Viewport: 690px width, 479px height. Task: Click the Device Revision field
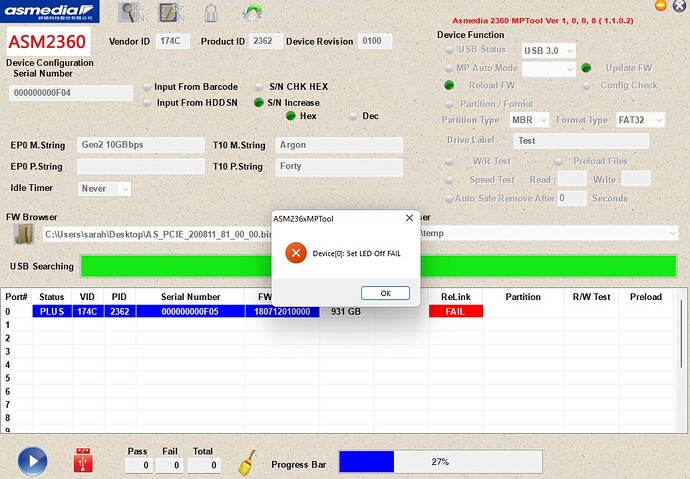(375, 41)
